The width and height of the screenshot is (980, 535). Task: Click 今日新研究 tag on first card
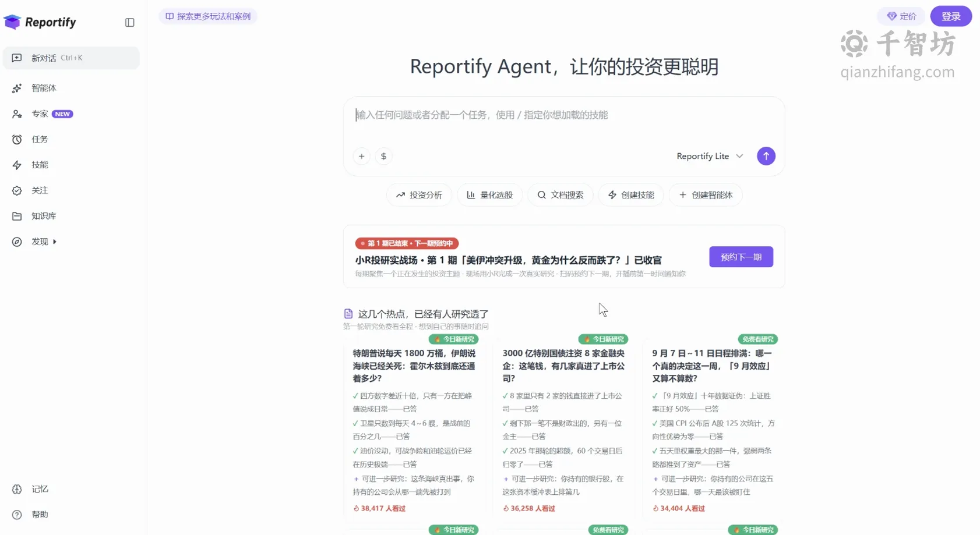454,339
